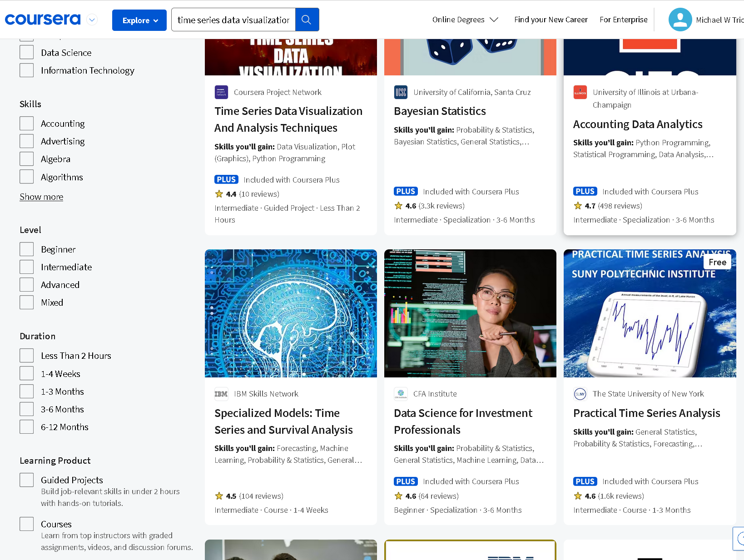Click the Free badge on Practical Time Series Analysis

717,262
